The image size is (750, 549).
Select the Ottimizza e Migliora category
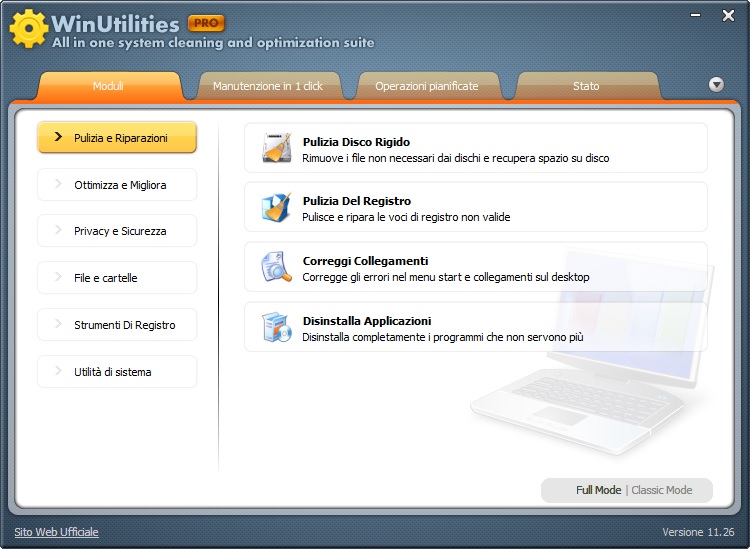pos(117,185)
